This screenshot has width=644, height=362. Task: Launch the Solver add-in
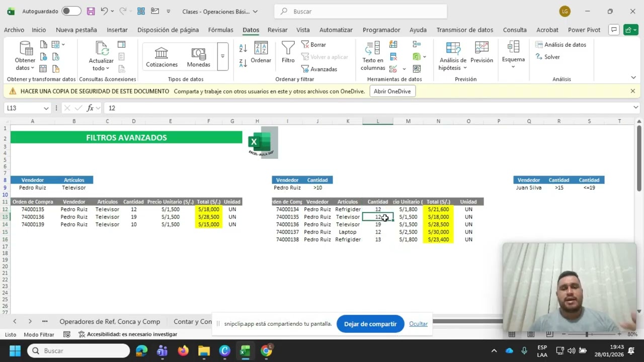547,57
